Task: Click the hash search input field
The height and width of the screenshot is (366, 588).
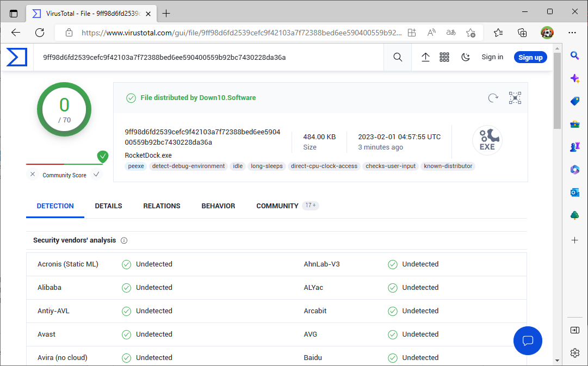Action: 208,58
